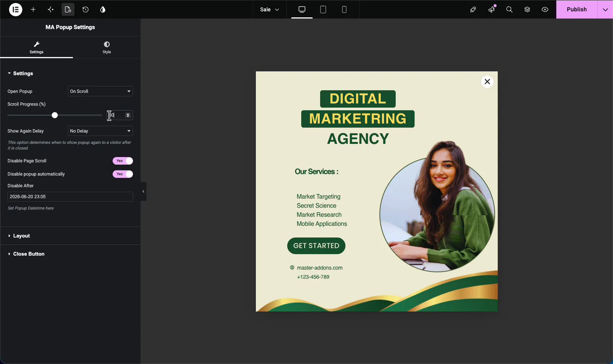Open the Finder search icon
Image resolution: width=613 pixels, height=364 pixels.
pos(509,9)
